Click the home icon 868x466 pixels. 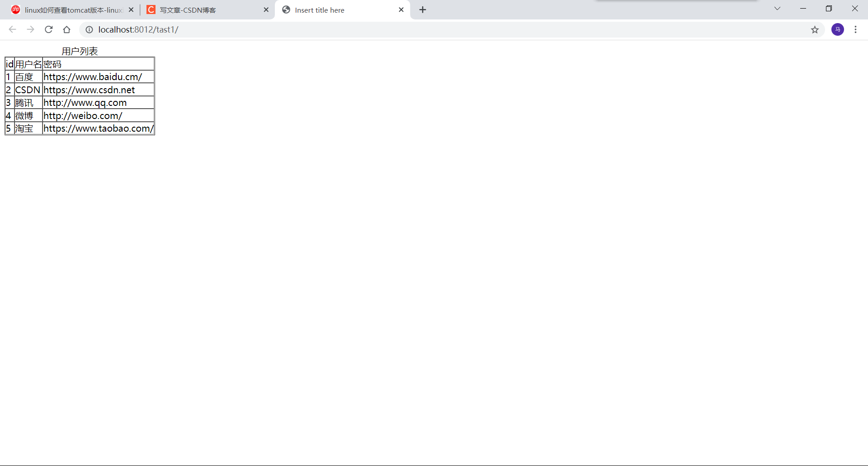(66, 29)
